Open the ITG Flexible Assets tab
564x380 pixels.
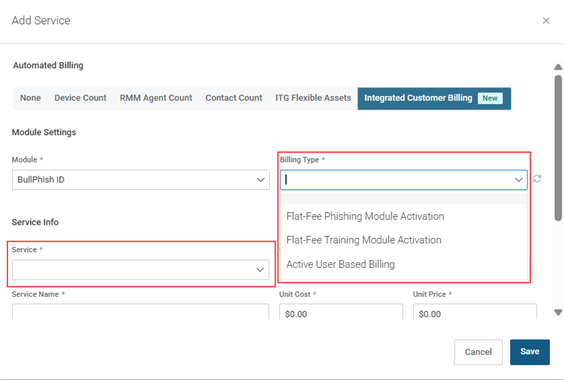pyautogui.click(x=313, y=98)
